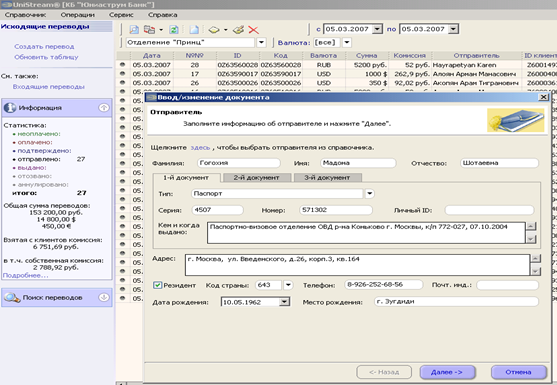The image size is (557, 385).
Task: Click the Серия input field
Action: (217, 210)
